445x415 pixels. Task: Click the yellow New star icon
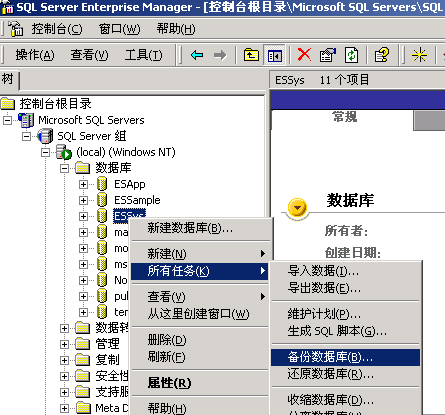click(419, 55)
